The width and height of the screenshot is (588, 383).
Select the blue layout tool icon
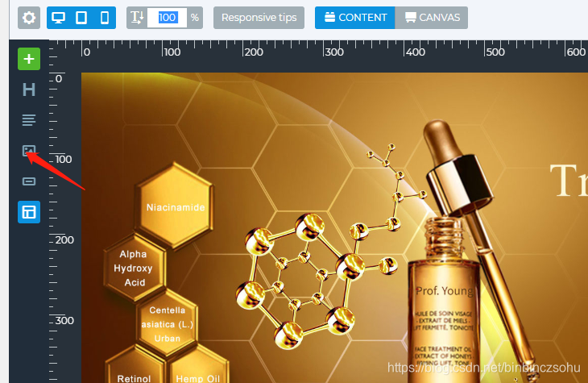29,212
